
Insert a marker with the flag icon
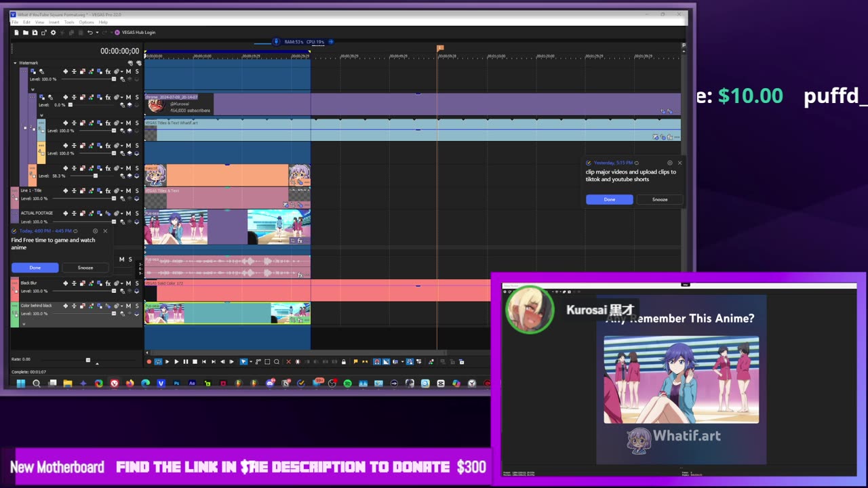[355, 361]
